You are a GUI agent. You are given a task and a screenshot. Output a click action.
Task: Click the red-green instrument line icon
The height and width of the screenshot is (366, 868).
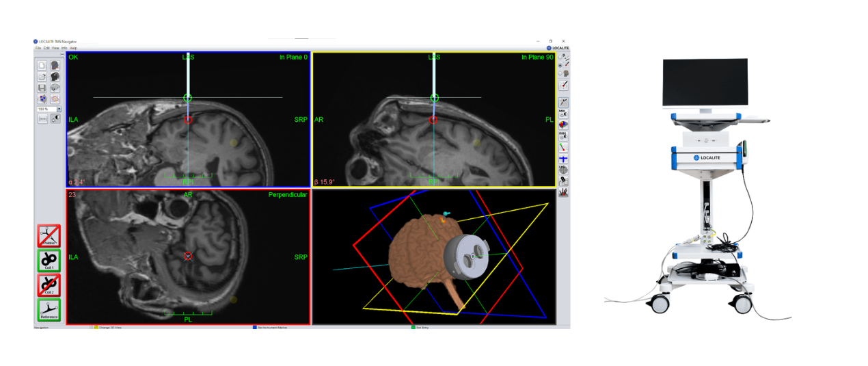564,148
